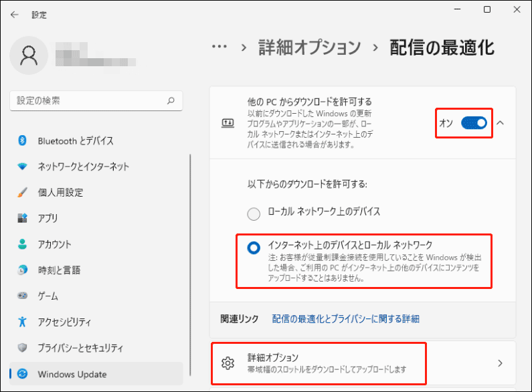The width and height of the screenshot is (532, 392).
Task: Open 詳細オプション bandwidth settings row
Action: point(363,363)
